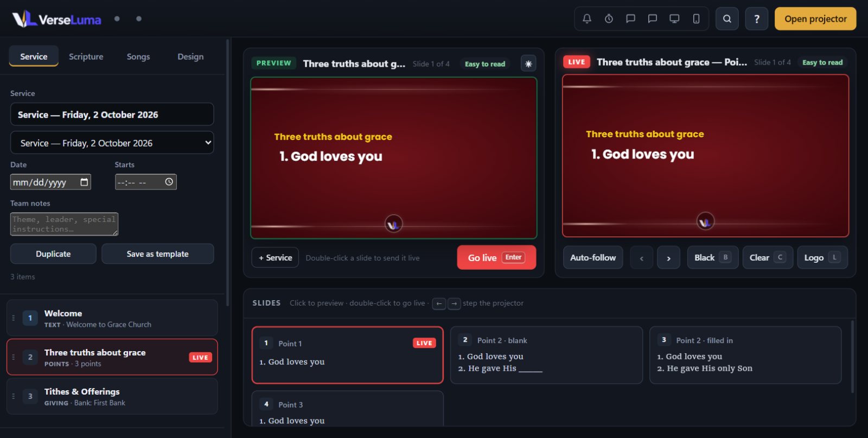868x438 pixels.
Task: Open the stopwatch timer icon
Action: click(x=609, y=19)
